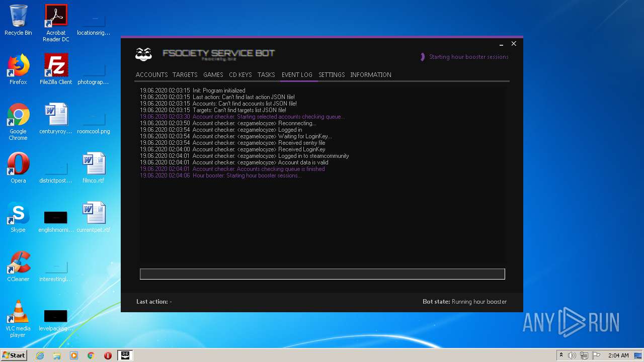
Task: Show the INFORMATION tab
Action: click(x=371, y=74)
